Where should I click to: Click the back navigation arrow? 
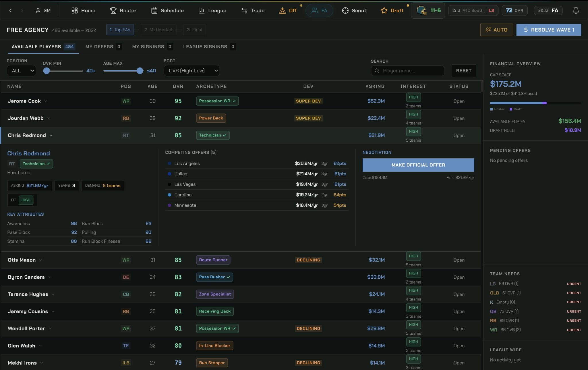(11, 11)
